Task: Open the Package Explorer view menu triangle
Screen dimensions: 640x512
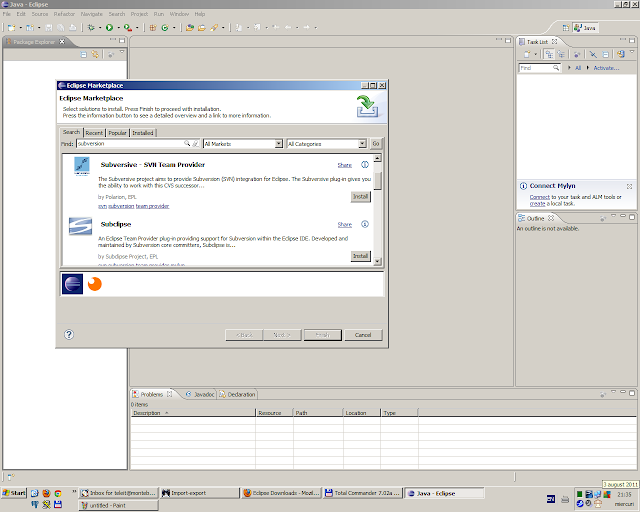Action: 122,53
